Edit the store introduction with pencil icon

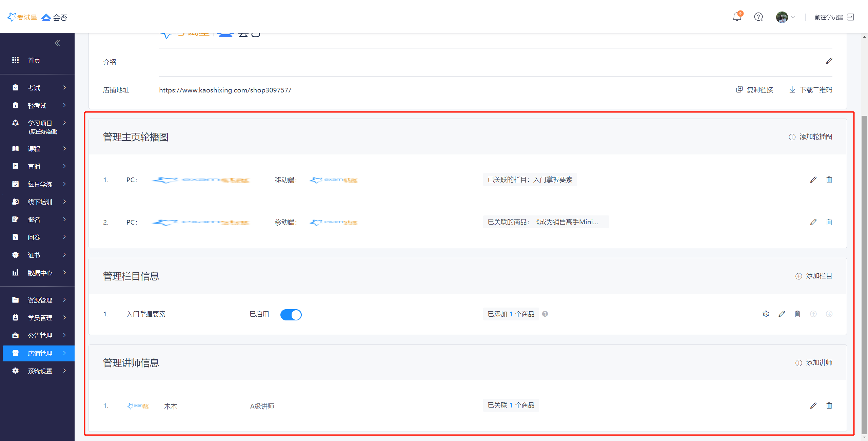click(x=829, y=61)
